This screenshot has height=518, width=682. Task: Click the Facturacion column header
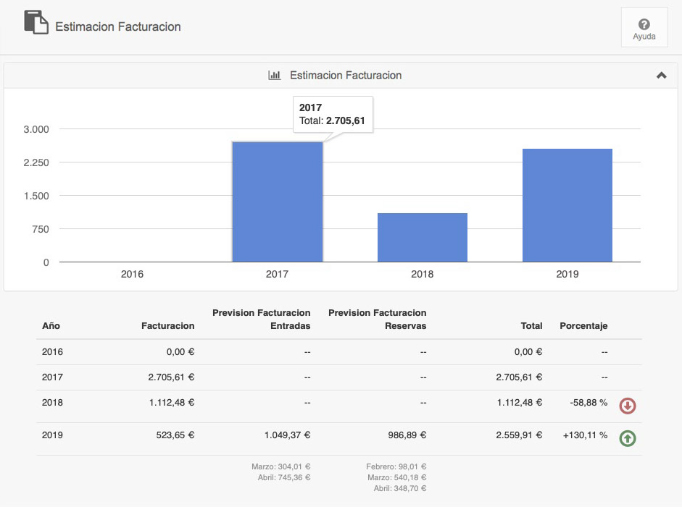tap(166, 326)
